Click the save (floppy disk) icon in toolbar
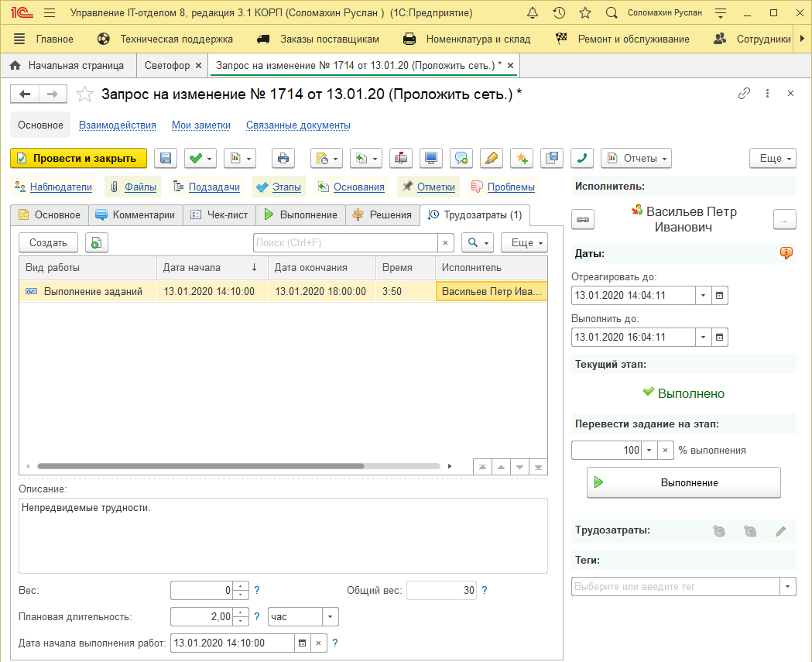Image resolution: width=812 pixels, height=662 pixels. [x=165, y=158]
